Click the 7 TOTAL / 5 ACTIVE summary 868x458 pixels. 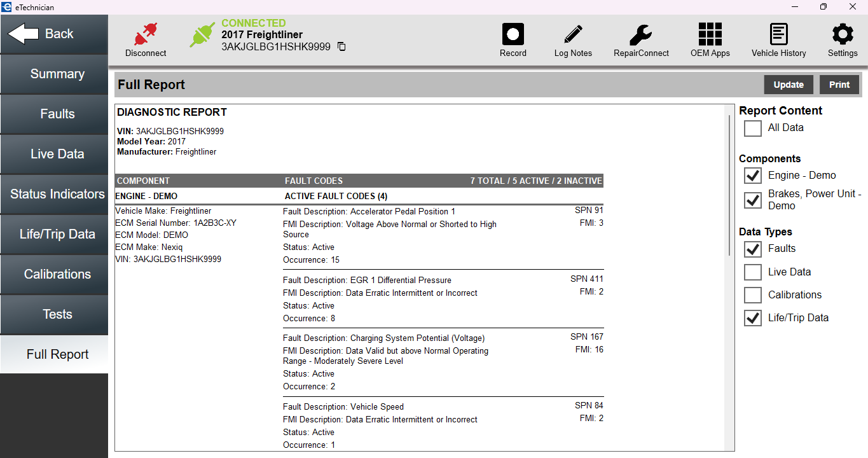[x=536, y=181]
